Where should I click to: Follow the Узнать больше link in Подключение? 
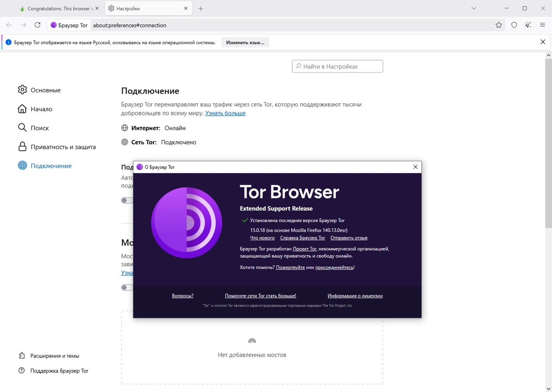coord(225,113)
